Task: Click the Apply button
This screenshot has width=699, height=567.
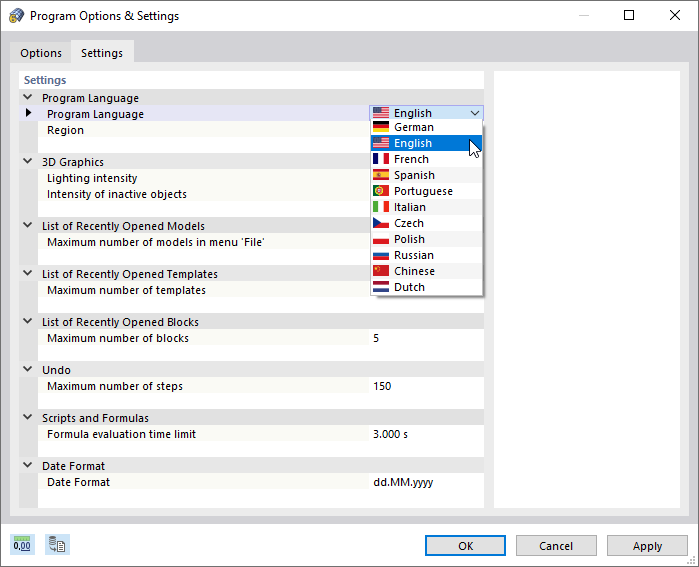Action: 647,546
